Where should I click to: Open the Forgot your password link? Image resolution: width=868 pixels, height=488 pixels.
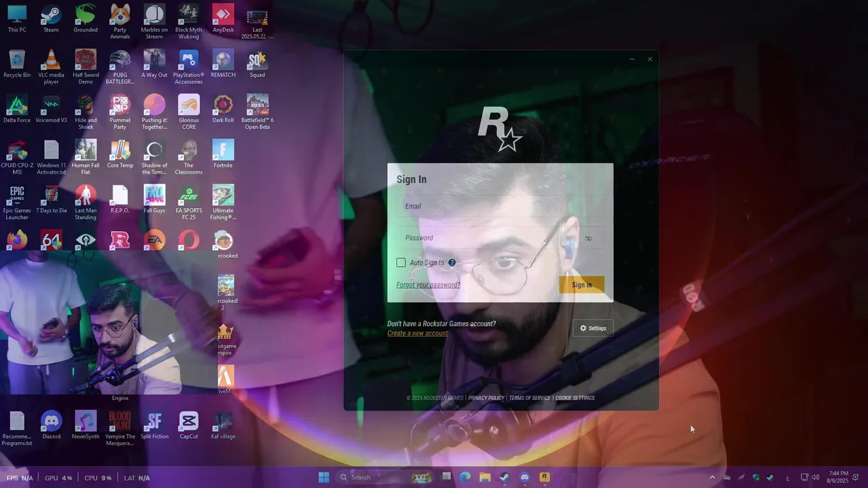428,285
